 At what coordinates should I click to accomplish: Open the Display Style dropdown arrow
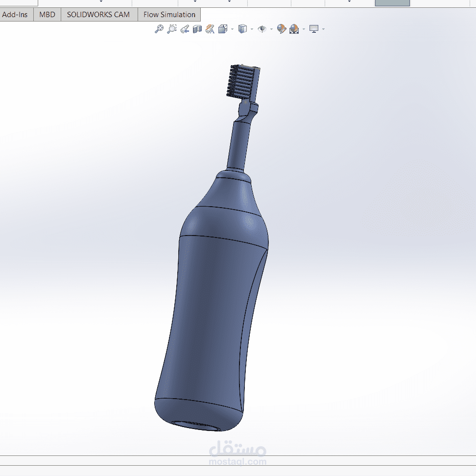[252, 29]
